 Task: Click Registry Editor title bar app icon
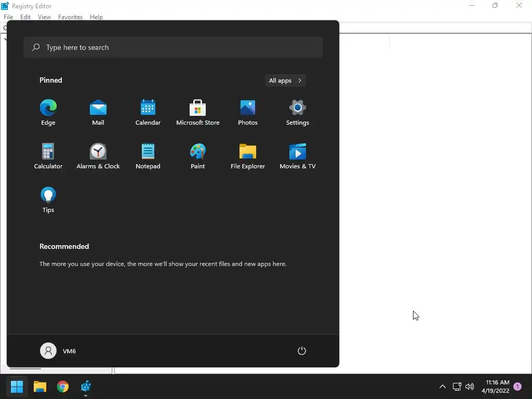[5, 6]
